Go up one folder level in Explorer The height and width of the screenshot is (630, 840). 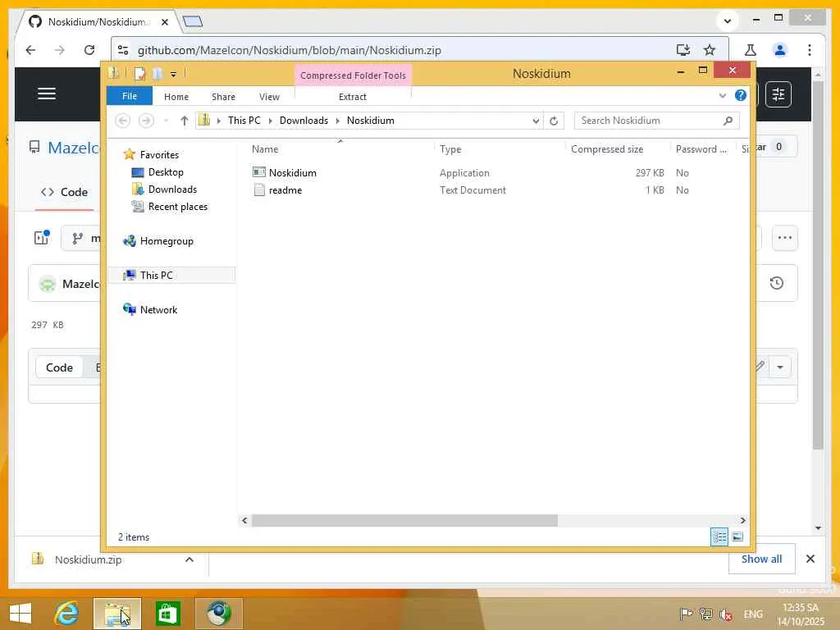(185, 121)
